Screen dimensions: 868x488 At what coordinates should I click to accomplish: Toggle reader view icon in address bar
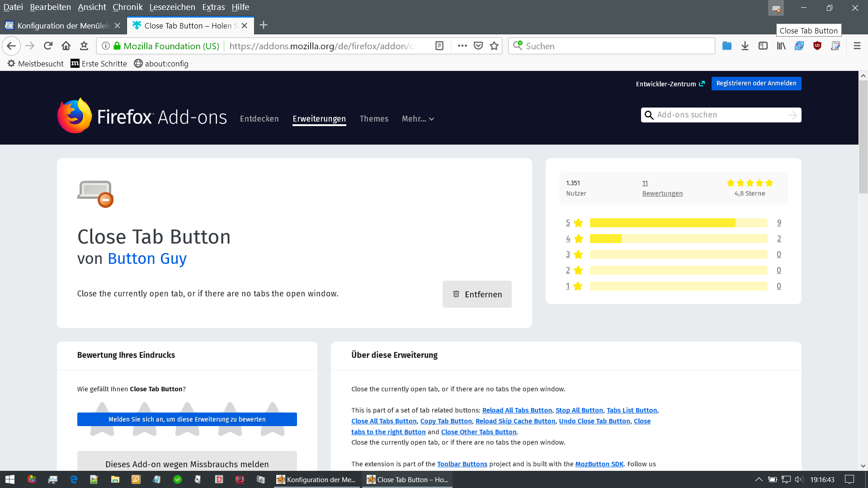[439, 46]
